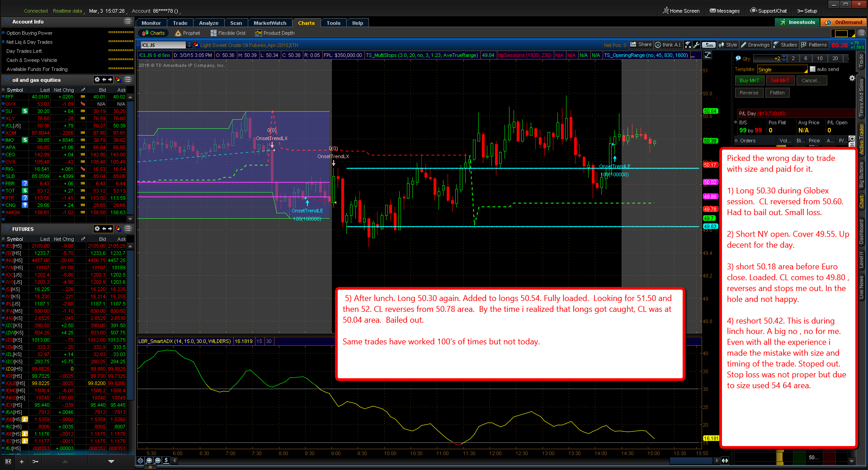Collapse the Account Info section
Image resolution: width=868 pixels, height=470 pixels.
pyautogui.click(x=7, y=21)
